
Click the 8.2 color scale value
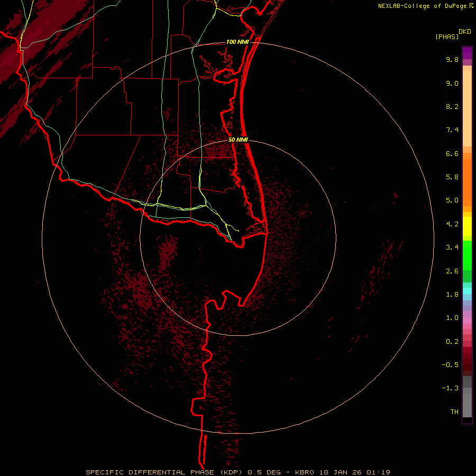pyautogui.click(x=452, y=106)
